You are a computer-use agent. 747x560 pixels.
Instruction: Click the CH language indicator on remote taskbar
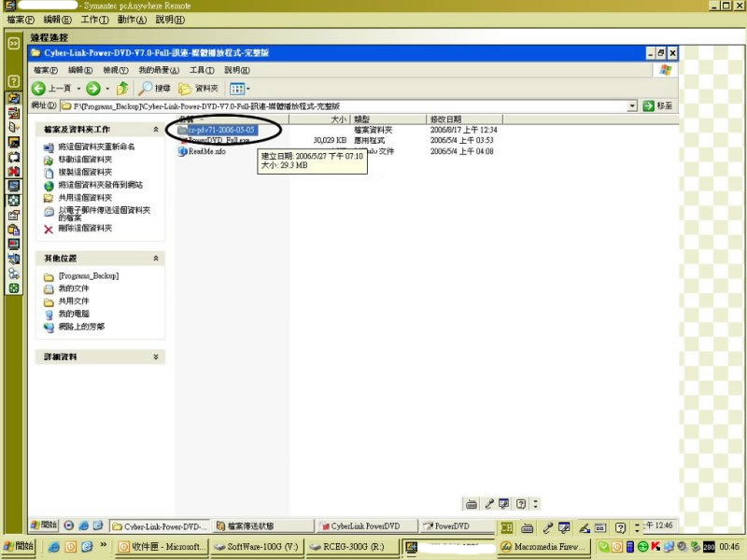coord(506,527)
